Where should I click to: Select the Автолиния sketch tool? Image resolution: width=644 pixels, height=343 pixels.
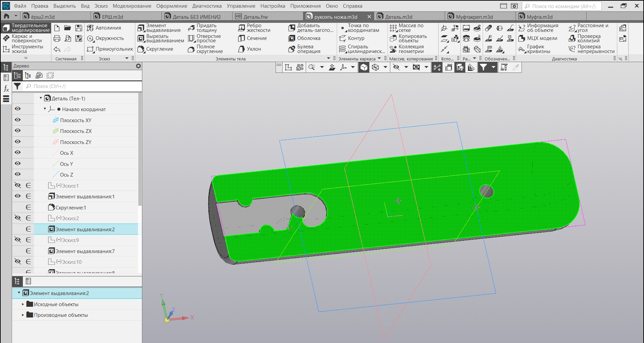point(104,28)
